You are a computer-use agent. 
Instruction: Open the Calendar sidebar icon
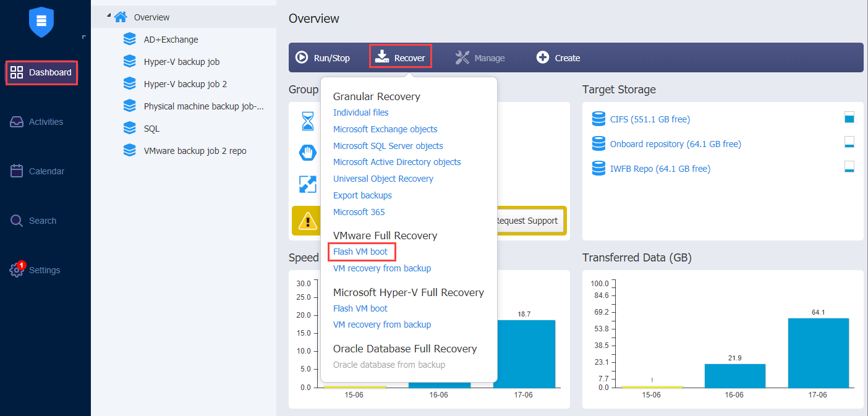[17, 171]
